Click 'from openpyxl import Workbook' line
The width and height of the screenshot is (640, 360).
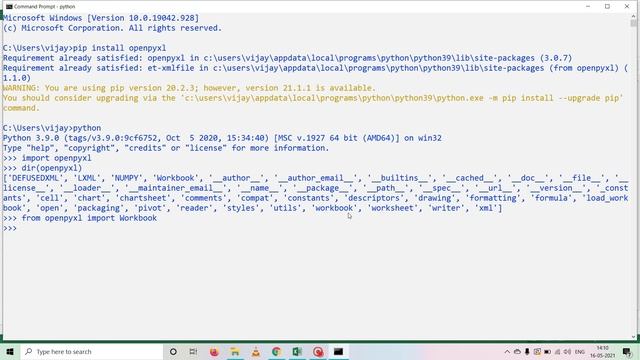(80, 218)
